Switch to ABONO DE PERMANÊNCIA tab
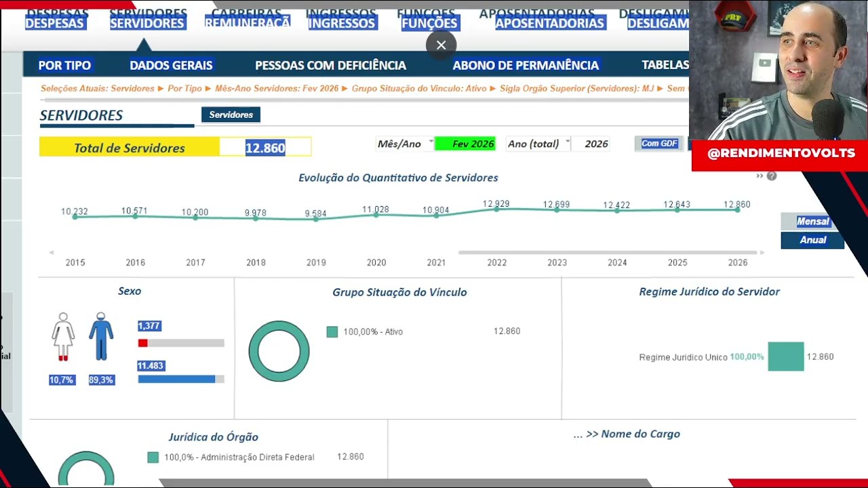Viewport: 868px width, 488px height. 526,65
